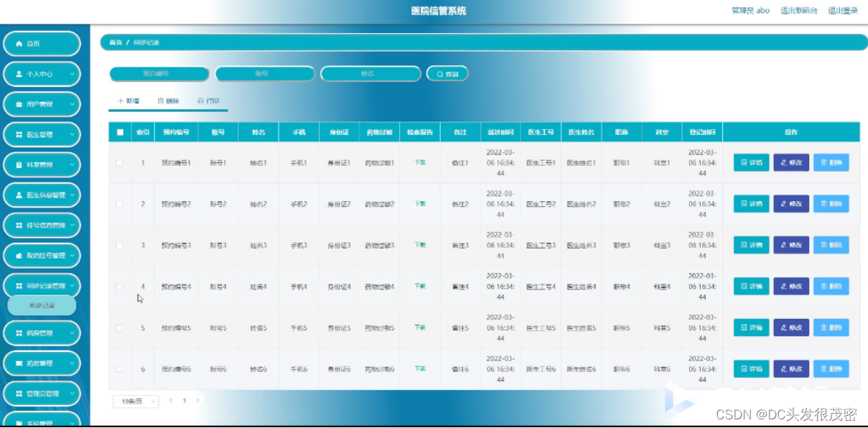
Task: Focus the 预约编号 search input field
Action: (159, 74)
